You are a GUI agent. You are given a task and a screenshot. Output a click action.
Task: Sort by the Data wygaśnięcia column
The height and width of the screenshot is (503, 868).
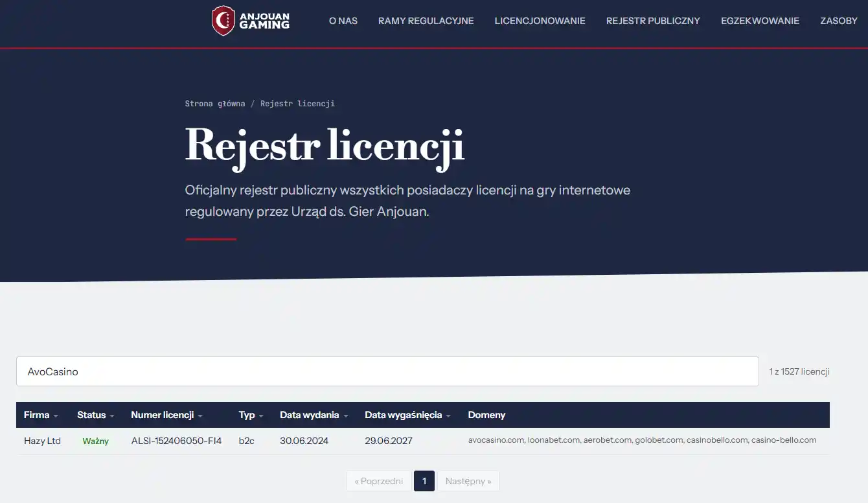(408, 415)
